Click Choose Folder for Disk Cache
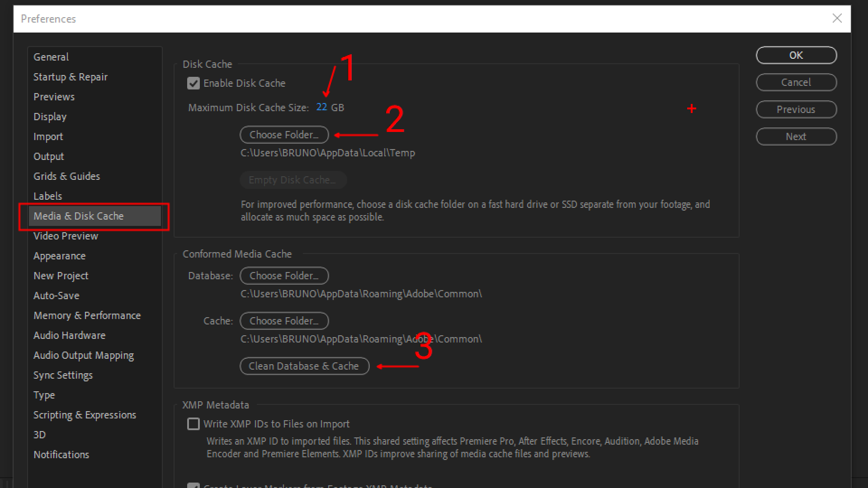This screenshot has width=868, height=488. pyautogui.click(x=284, y=134)
